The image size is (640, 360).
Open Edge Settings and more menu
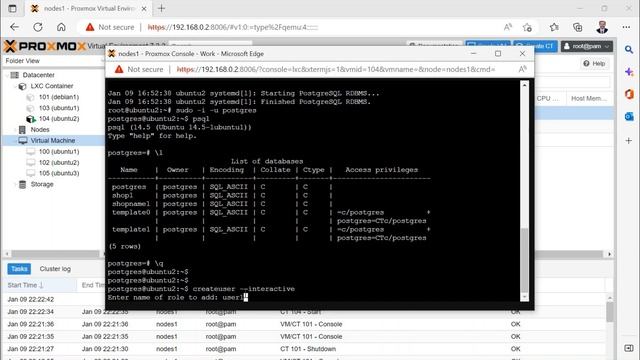(x=626, y=27)
